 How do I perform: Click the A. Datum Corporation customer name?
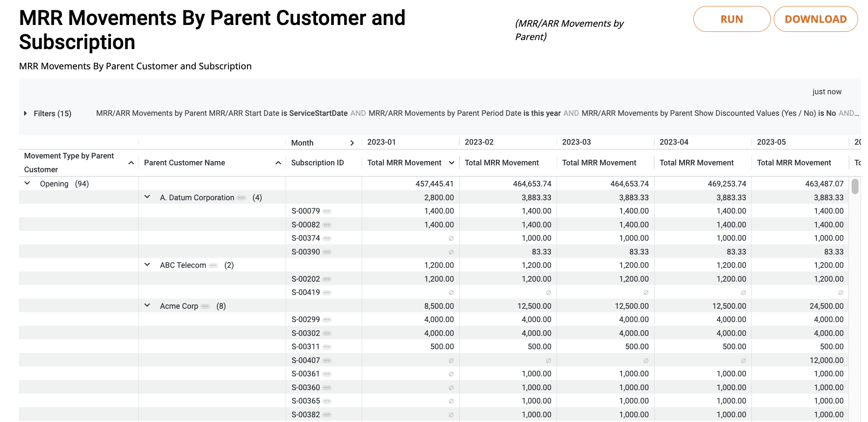coord(197,198)
